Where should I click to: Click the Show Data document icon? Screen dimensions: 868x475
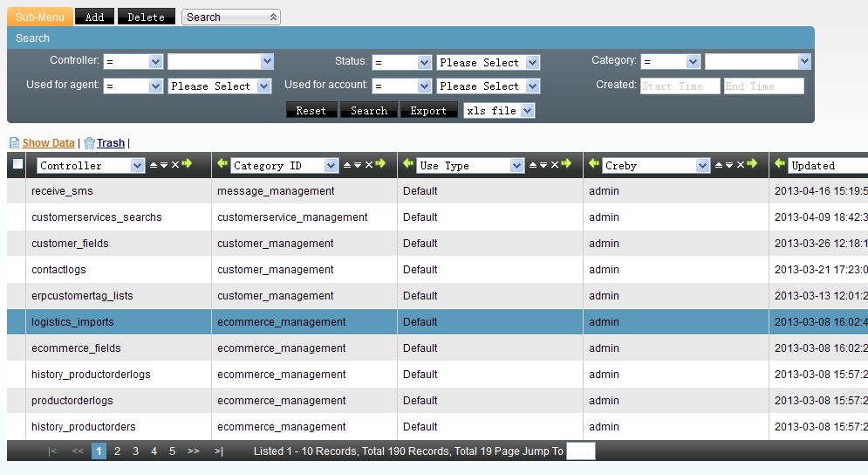tap(14, 143)
